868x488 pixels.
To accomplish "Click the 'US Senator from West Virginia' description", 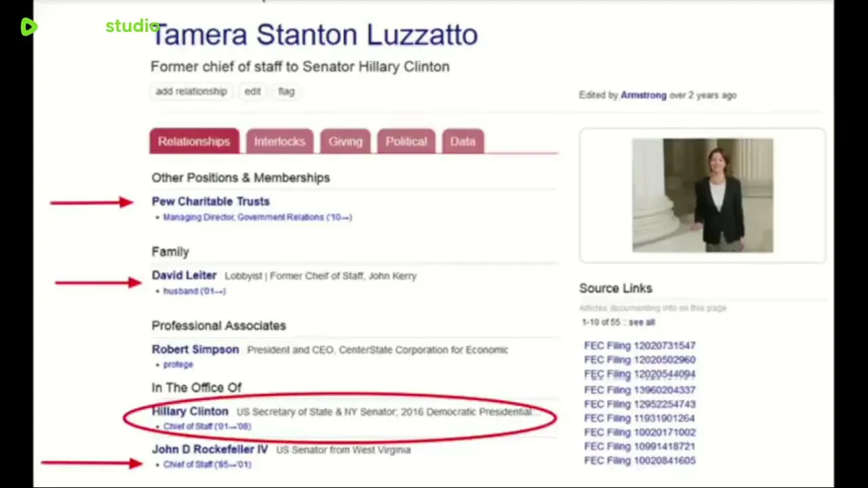I will click(x=343, y=450).
